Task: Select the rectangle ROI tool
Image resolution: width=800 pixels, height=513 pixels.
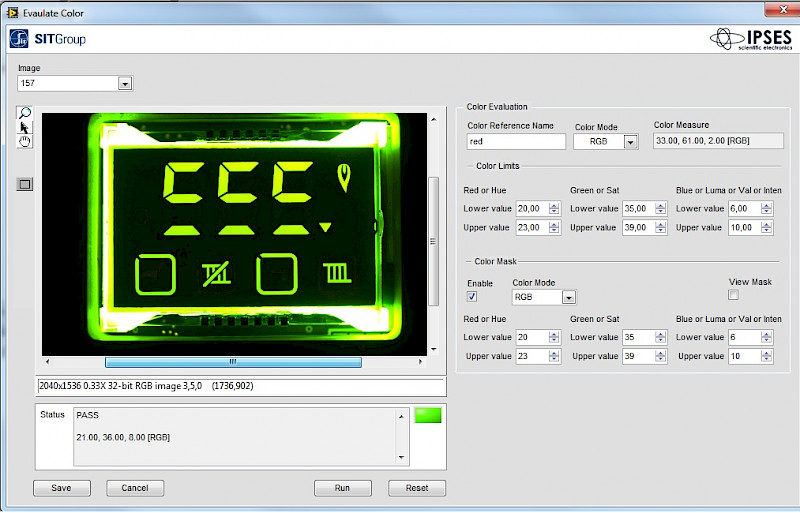Action: [24, 184]
